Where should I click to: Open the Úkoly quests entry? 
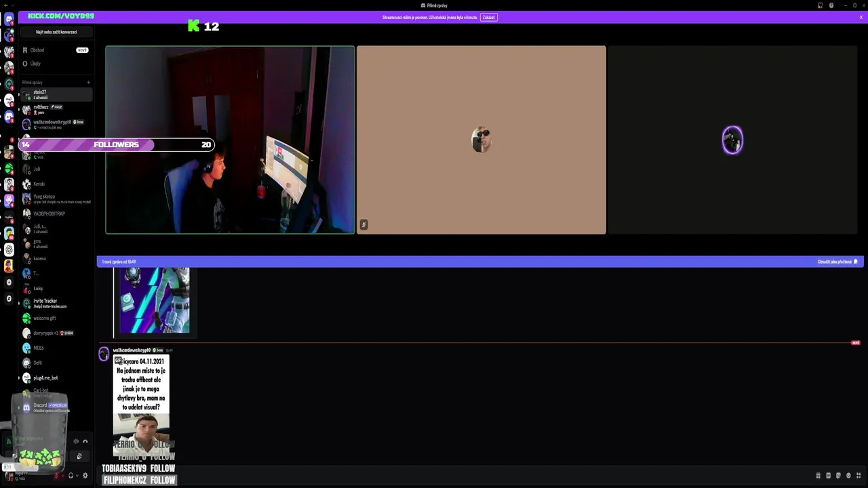tap(57, 64)
